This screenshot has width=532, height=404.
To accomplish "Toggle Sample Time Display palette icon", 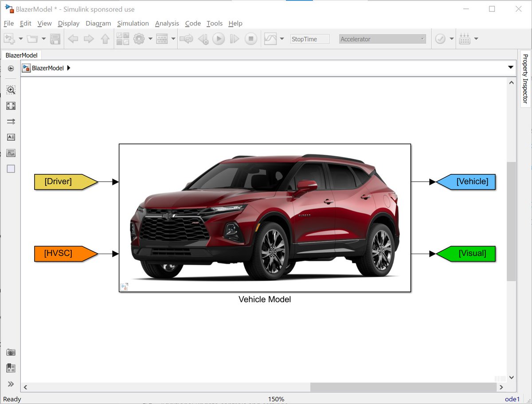I will 11,122.
